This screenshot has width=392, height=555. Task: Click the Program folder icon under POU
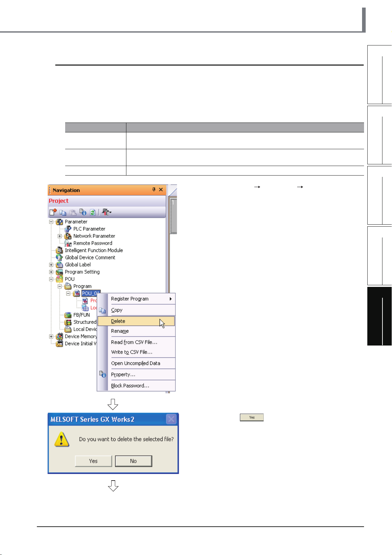point(68,286)
